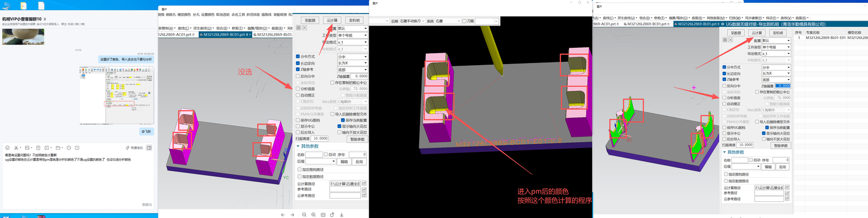Toggle 保存当前配置 checkbox in right window
Screen dimensions: 868x218
(767, 127)
